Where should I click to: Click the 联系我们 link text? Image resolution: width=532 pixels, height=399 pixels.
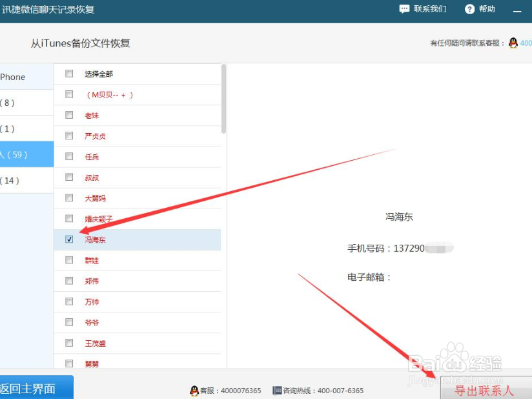coord(430,9)
